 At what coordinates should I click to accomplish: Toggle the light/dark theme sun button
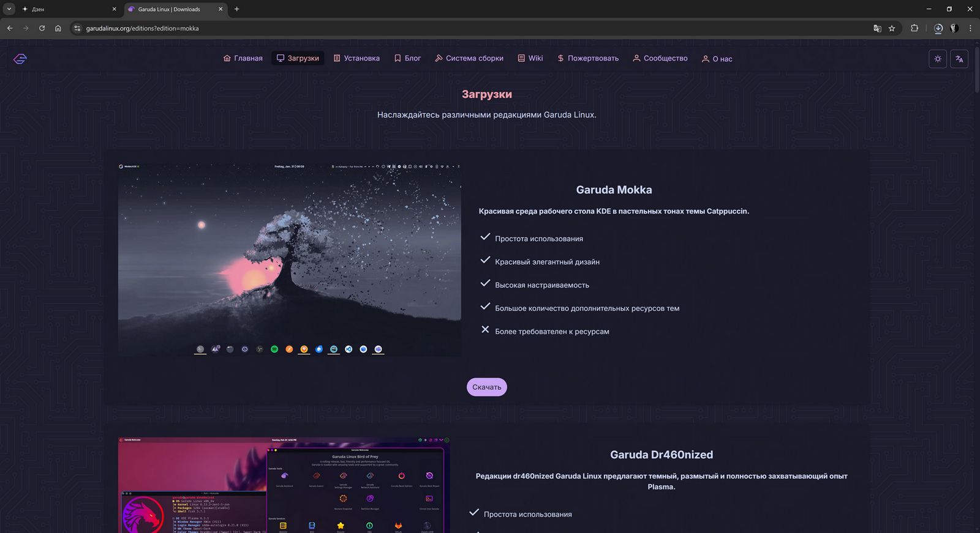938,59
